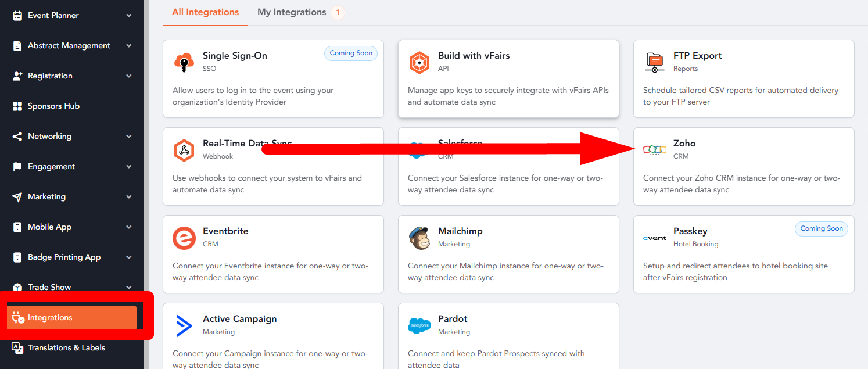Click the Event Planner calendar icon
This screenshot has width=868, height=369.
pos(17,16)
